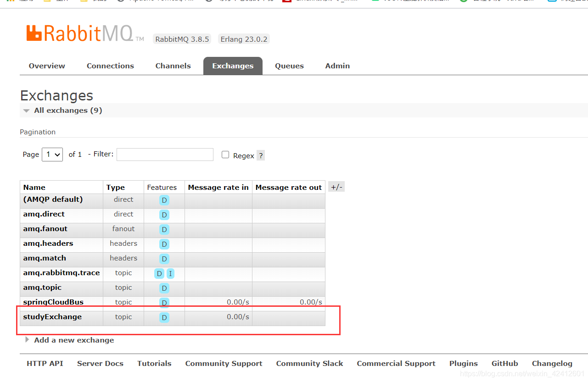Open the HTTP API footer link

[45, 364]
